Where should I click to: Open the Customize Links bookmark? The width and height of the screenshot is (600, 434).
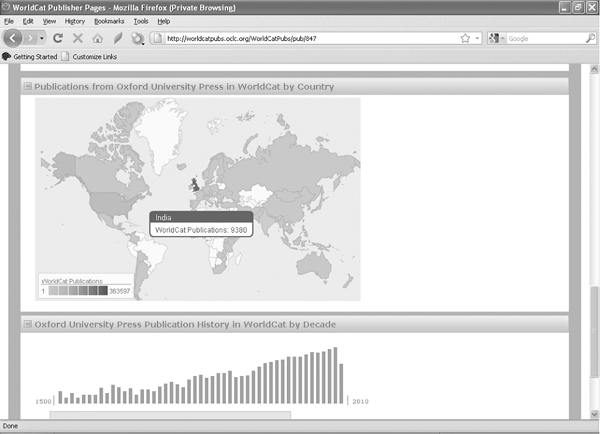click(100, 56)
